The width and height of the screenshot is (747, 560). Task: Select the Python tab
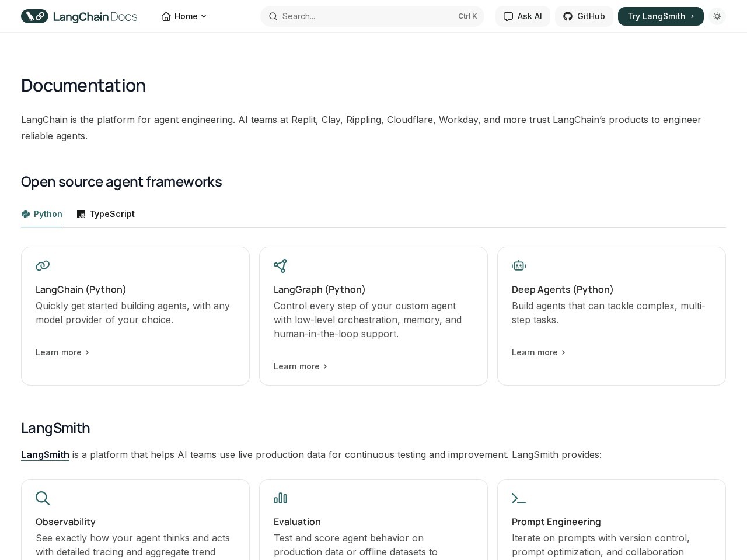pyautogui.click(x=42, y=214)
